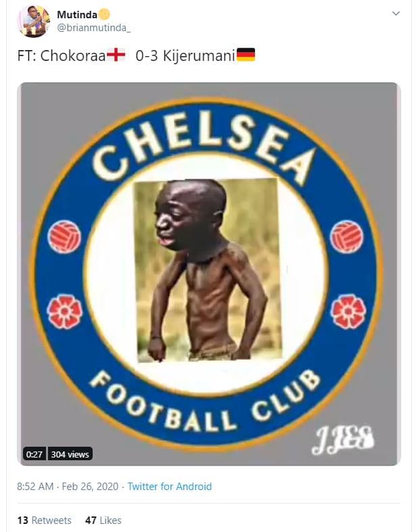Click the England flag emoji in tweet

click(116, 55)
